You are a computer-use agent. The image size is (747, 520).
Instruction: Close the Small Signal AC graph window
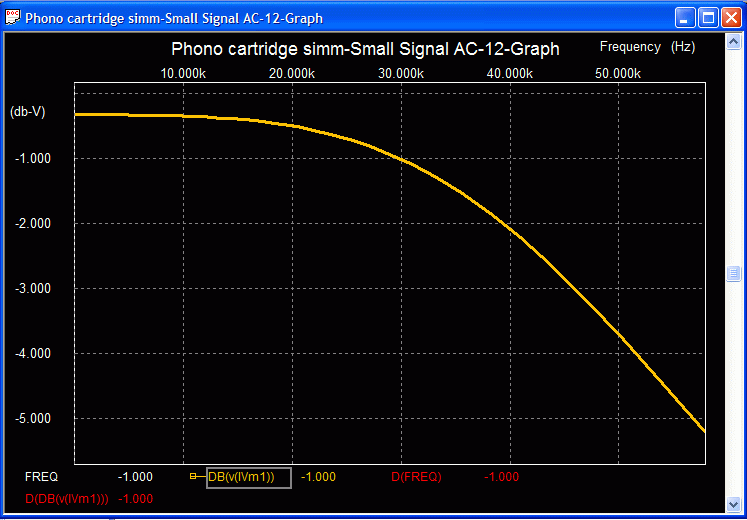[x=732, y=18]
